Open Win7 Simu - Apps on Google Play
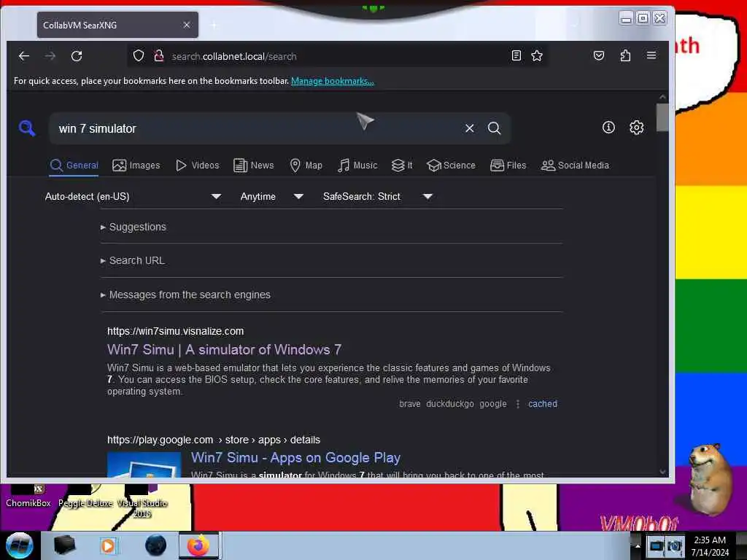The image size is (747, 560). (295, 458)
